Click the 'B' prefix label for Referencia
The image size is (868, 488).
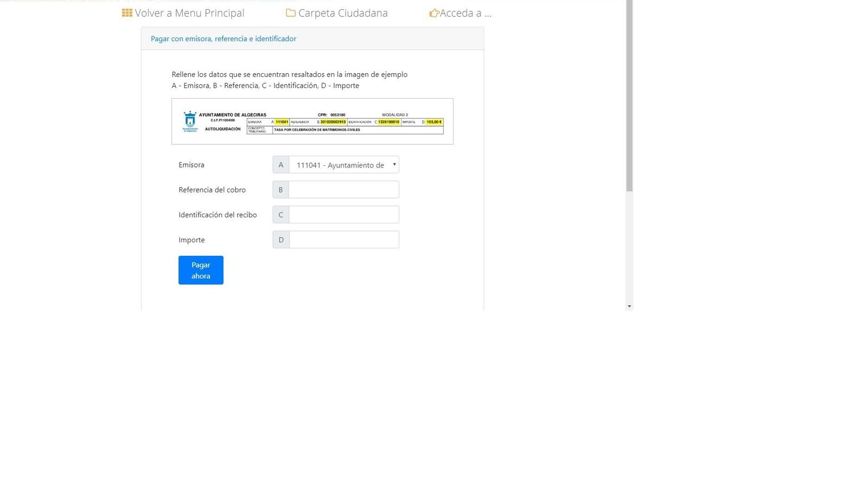coord(280,190)
